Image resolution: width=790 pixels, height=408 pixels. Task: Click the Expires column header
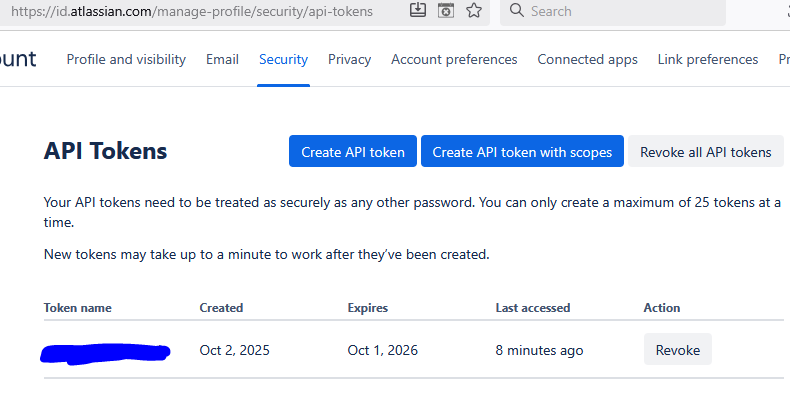coord(367,308)
